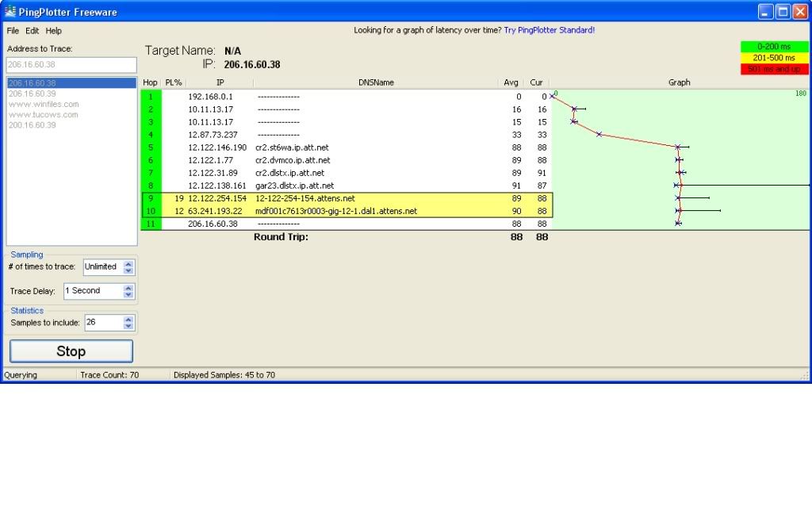Viewport: 812px width, 517px height.
Task: Click the green 0-200 ms legend swatch
Action: [x=774, y=47]
